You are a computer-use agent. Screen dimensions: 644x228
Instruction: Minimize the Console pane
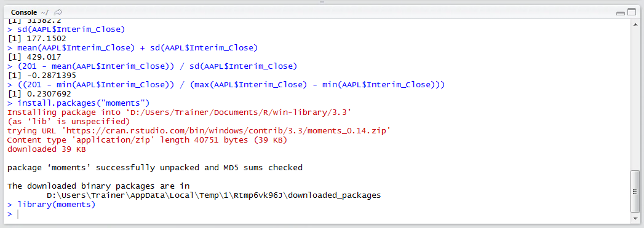pos(620,13)
